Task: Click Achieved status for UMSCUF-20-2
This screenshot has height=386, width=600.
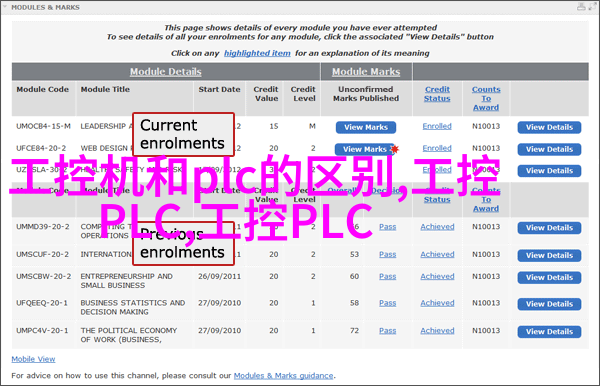Action: (437, 254)
